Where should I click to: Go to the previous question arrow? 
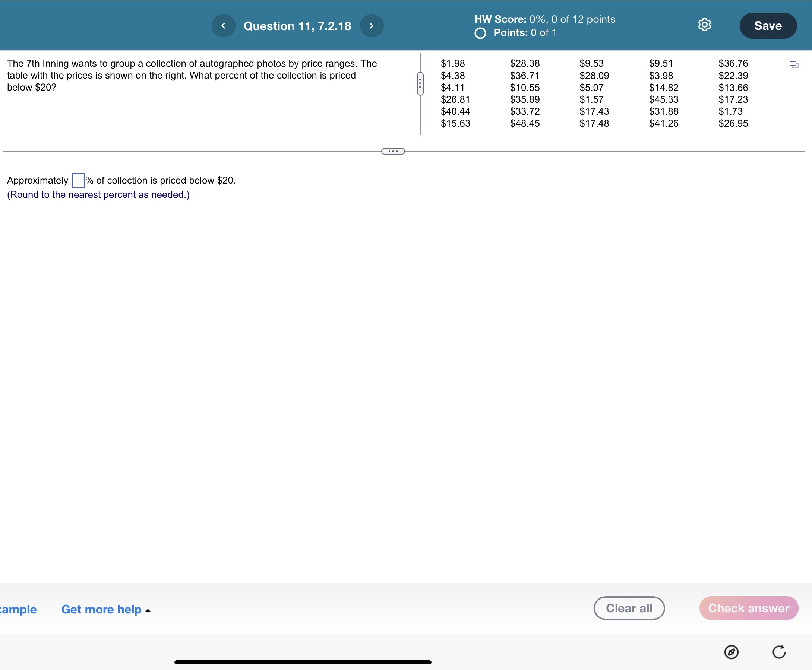click(x=223, y=26)
